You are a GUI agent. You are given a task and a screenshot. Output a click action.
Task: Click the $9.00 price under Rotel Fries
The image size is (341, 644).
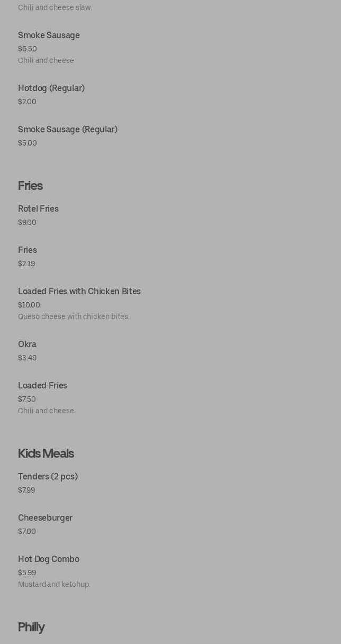coord(27,222)
